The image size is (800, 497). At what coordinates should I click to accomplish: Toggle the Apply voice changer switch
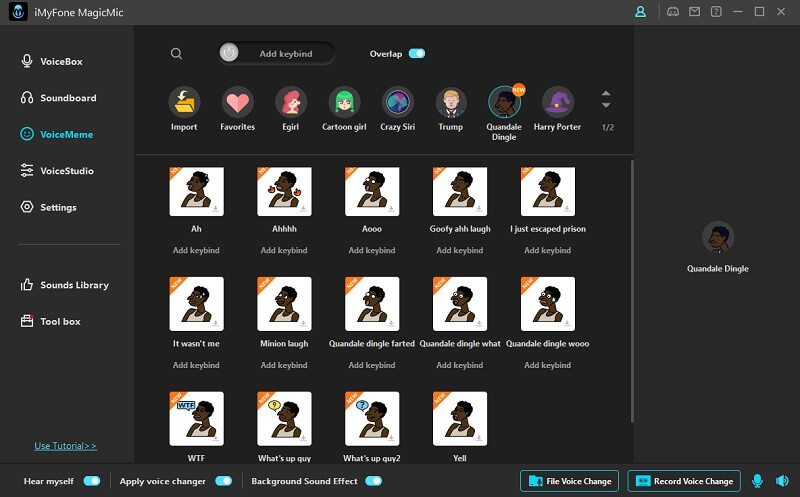pos(223,481)
